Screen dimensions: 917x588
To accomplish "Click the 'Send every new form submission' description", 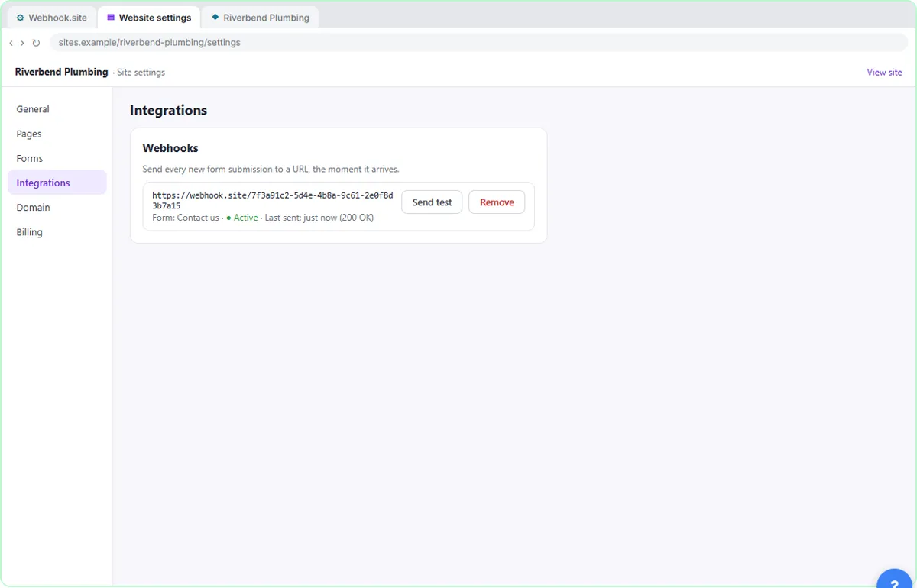I will (x=271, y=169).
